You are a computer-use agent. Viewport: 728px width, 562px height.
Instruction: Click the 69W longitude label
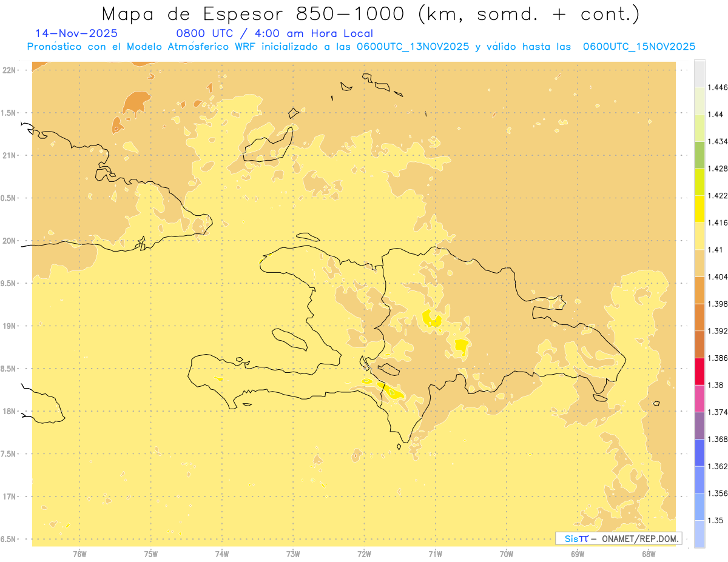click(578, 554)
